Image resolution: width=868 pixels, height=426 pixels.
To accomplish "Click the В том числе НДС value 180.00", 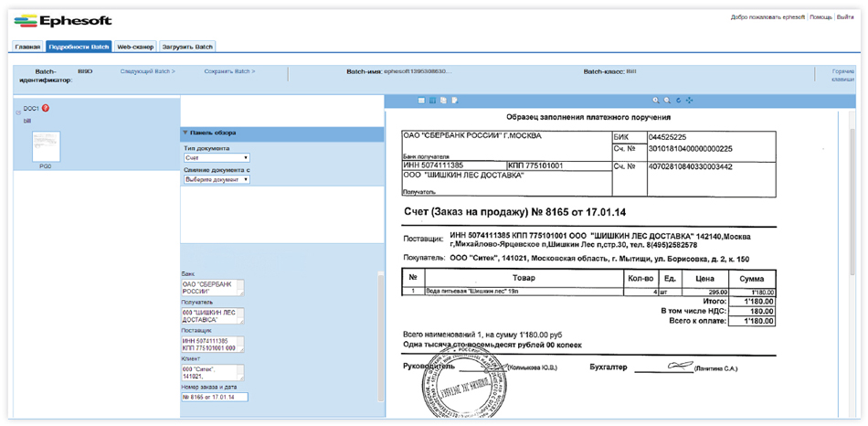I will 752,312.
